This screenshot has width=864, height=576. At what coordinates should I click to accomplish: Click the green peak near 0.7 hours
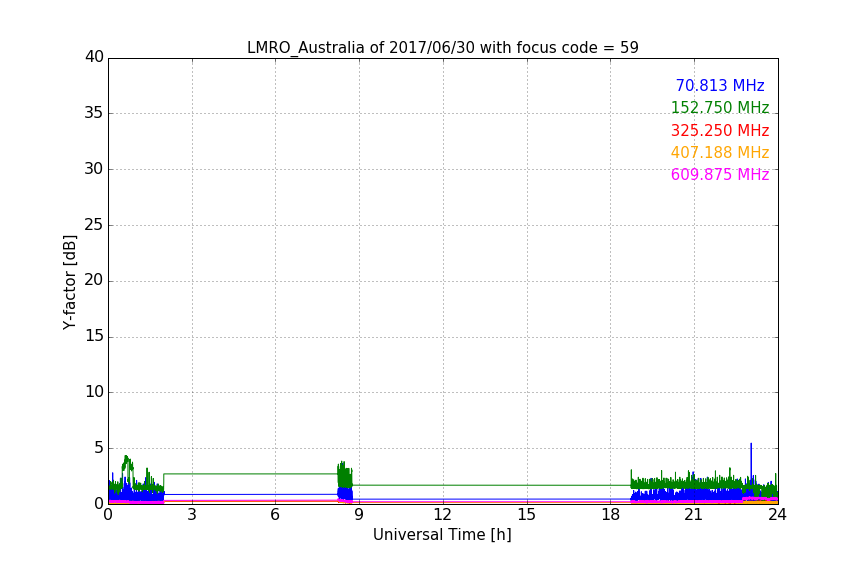[x=126, y=457]
